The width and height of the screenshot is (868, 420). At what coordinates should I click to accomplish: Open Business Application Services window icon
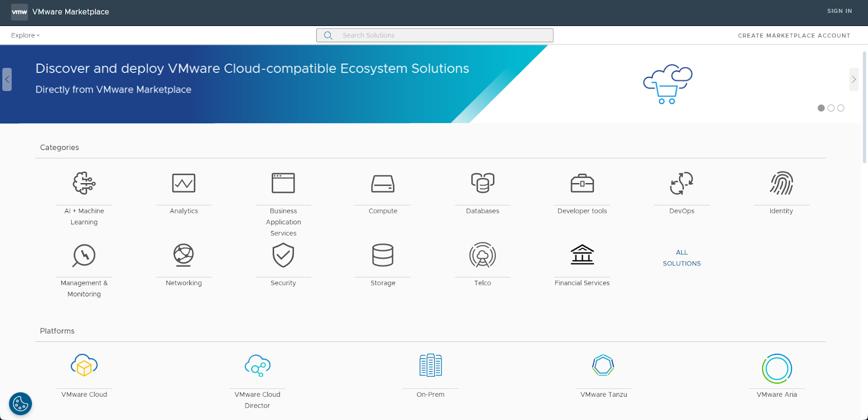click(283, 183)
